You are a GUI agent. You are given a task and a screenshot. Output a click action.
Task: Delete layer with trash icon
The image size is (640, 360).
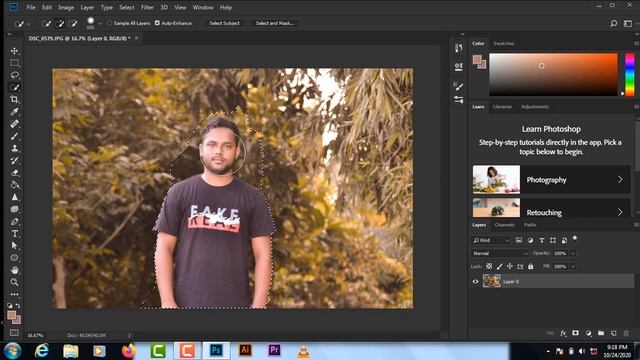[x=626, y=333]
